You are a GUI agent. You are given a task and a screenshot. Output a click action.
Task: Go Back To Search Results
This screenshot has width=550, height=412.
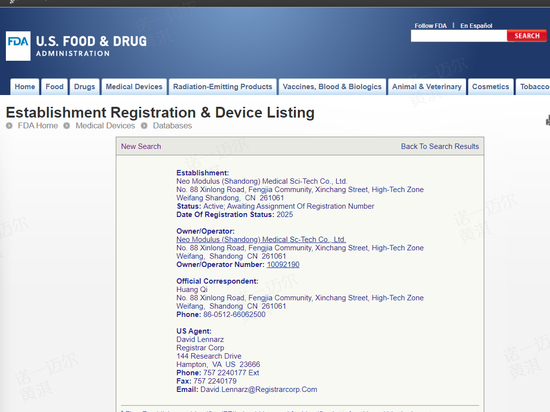click(x=440, y=146)
